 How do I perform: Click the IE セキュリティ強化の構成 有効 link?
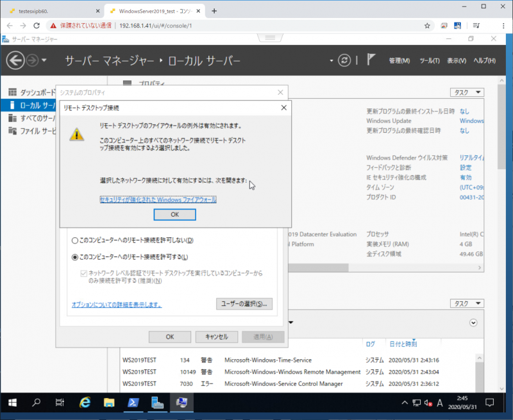pos(466,177)
